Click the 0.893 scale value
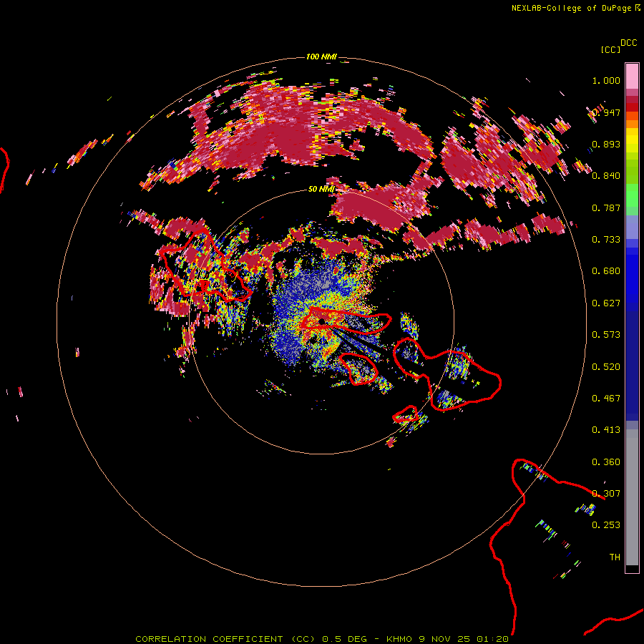This screenshot has height=644, width=644. pyautogui.click(x=606, y=144)
